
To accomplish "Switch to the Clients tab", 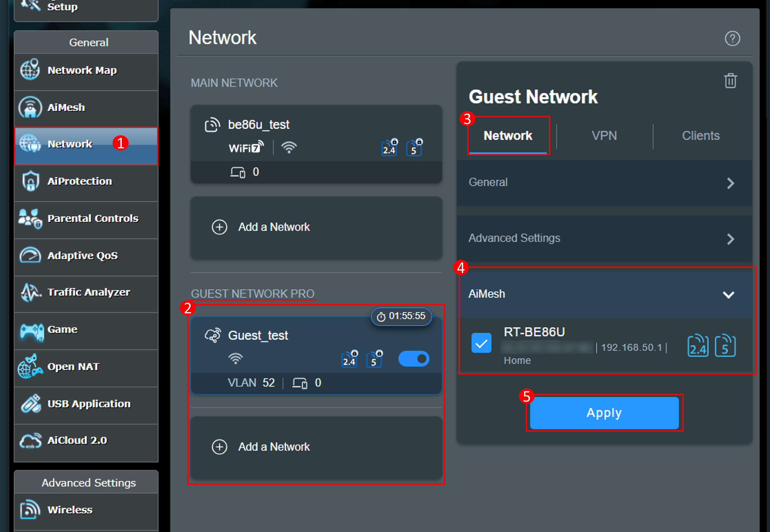I will pos(700,136).
